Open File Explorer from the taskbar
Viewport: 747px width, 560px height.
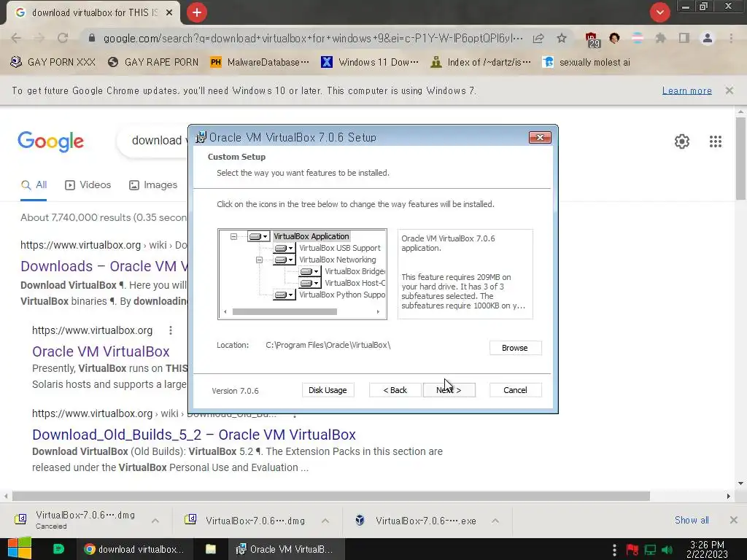tap(211, 549)
